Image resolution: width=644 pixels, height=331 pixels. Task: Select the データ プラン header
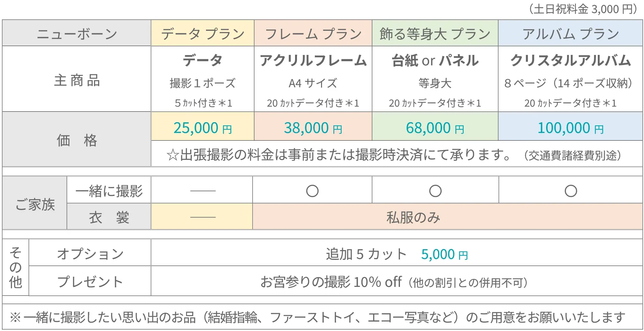click(x=203, y=34)
